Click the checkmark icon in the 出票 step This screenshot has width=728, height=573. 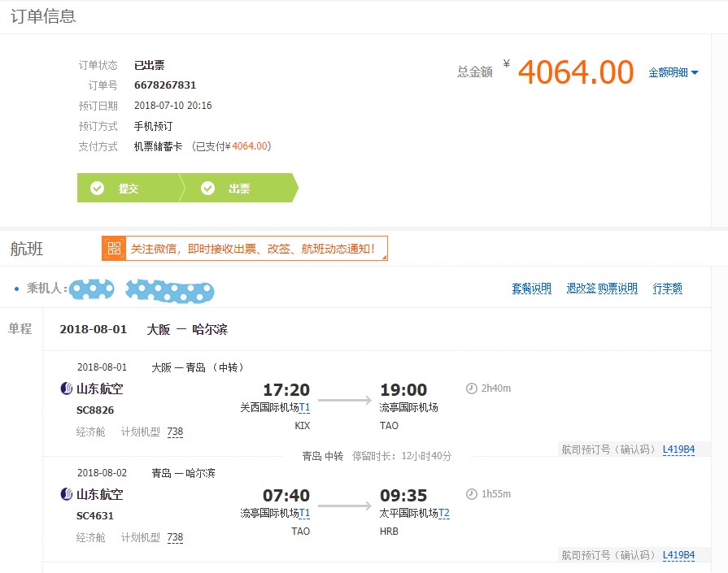coord(207,189)
